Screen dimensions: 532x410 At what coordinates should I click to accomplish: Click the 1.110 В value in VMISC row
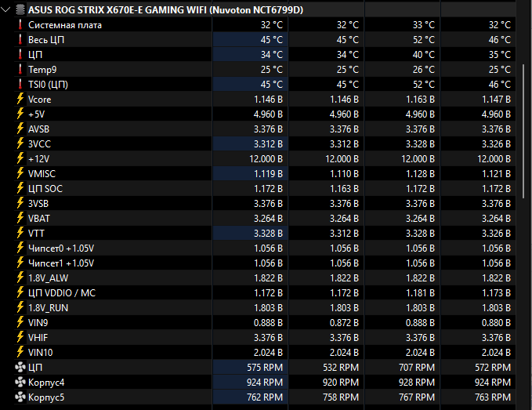tap(345, 174)
